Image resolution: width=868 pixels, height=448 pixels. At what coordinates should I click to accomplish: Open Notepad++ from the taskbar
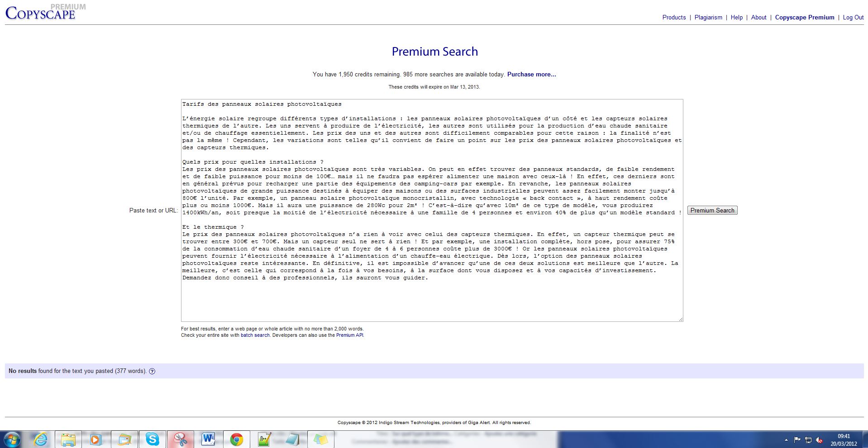click(x=264, y=439)
